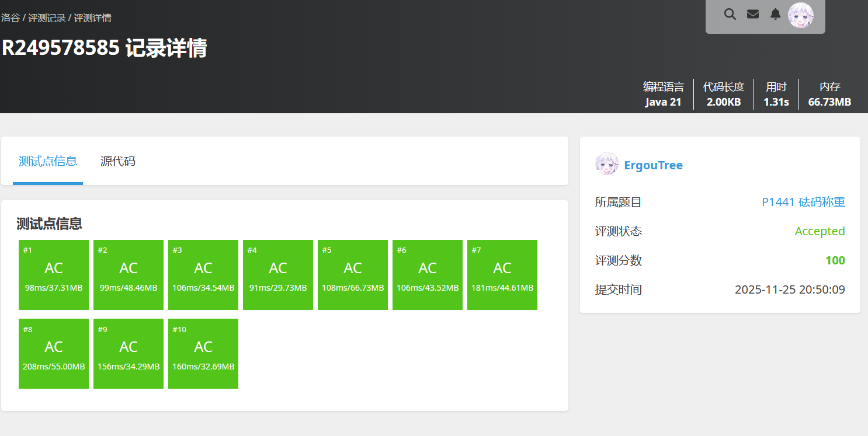Select the 测试点信息 tab
The height and width of the screenshot is (436, 868).
[48, 162]
